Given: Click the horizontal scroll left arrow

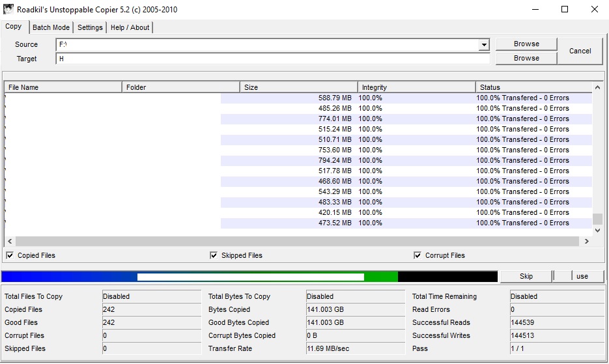Looking at the screenshot, I should coord(9,241).
